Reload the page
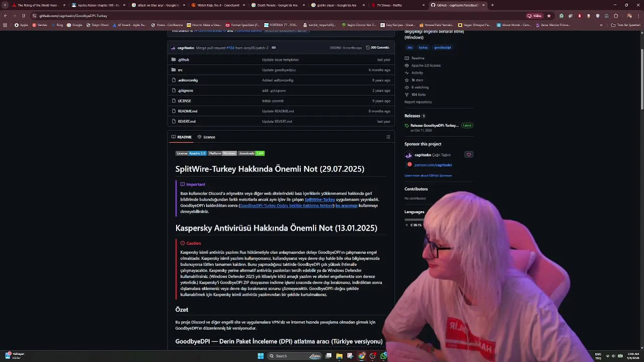This screenshot has height=362, width=644. (x=23, y=16)
